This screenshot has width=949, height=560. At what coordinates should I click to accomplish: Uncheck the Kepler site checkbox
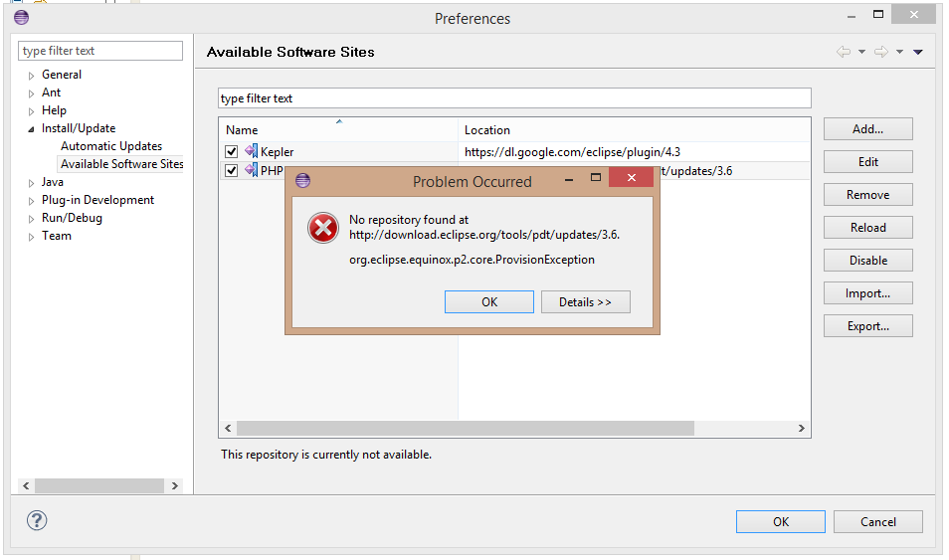231,151
